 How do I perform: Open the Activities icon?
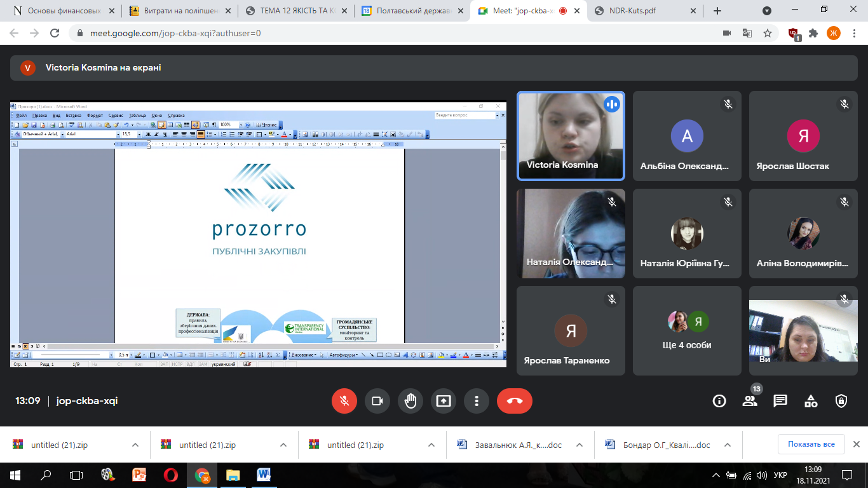[x=811, y=401]
